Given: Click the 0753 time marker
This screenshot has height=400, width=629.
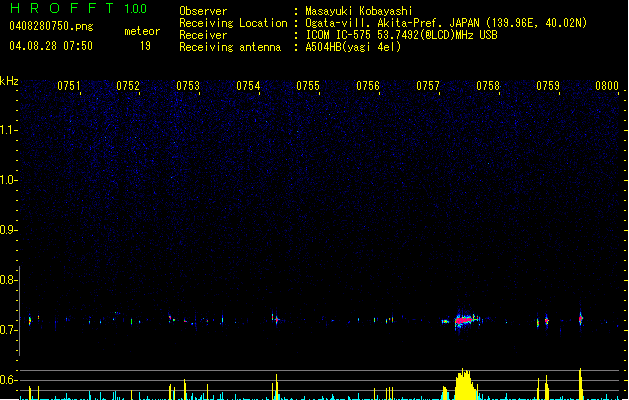Looking at the screenshot, I should (x=188, y=86).
